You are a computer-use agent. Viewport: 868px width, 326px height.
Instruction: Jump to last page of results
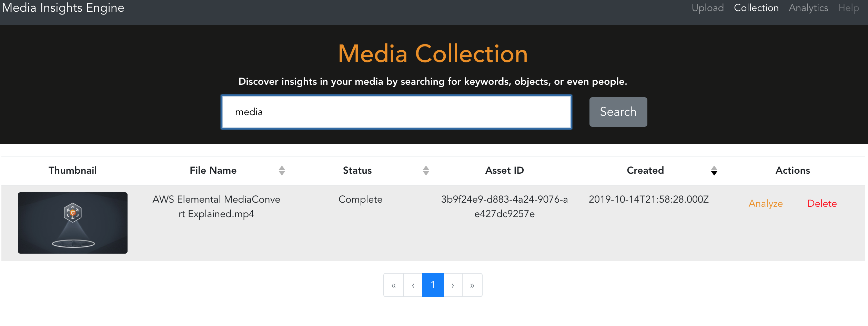[472, 285]
